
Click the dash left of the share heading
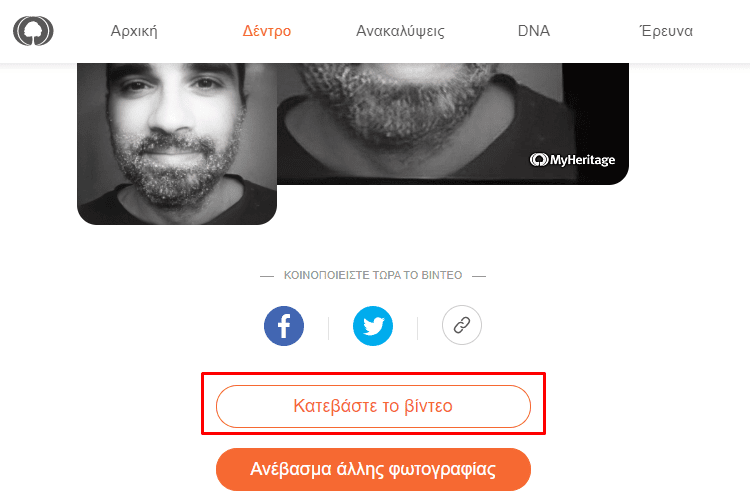click(x=267, y=276)
